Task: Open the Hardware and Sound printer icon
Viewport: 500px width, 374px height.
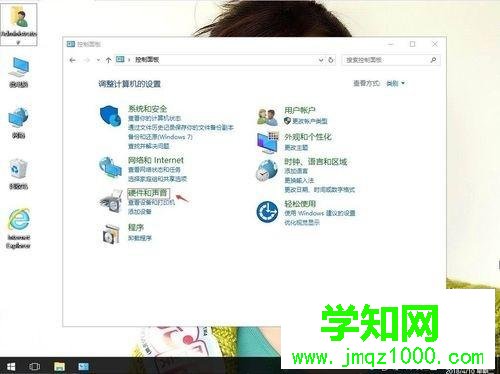Action: [x=110, y=201]
